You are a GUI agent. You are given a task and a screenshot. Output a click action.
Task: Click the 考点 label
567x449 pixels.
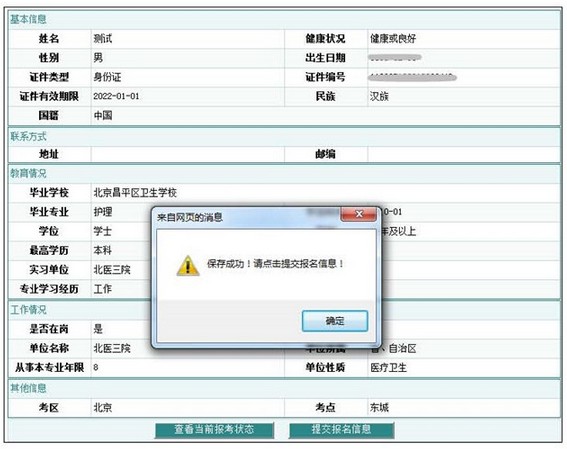[325, 408]
